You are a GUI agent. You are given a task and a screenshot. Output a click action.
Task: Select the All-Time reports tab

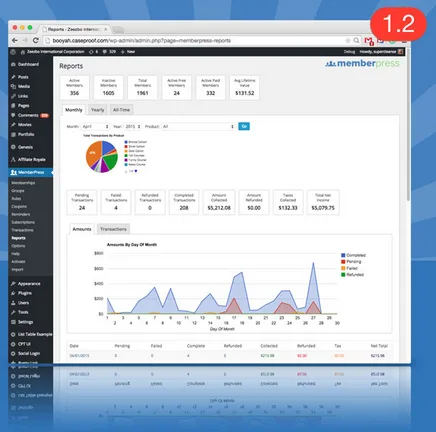coord(121,110)
